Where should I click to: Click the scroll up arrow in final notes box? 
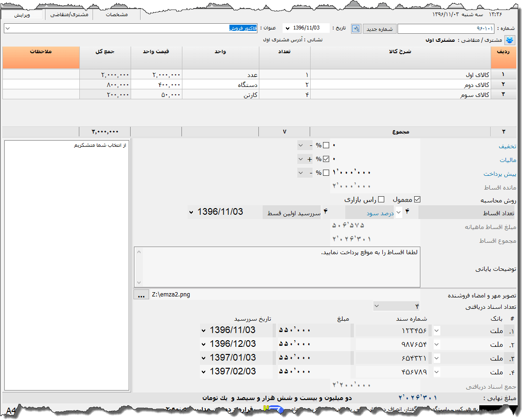pos(139,251)
